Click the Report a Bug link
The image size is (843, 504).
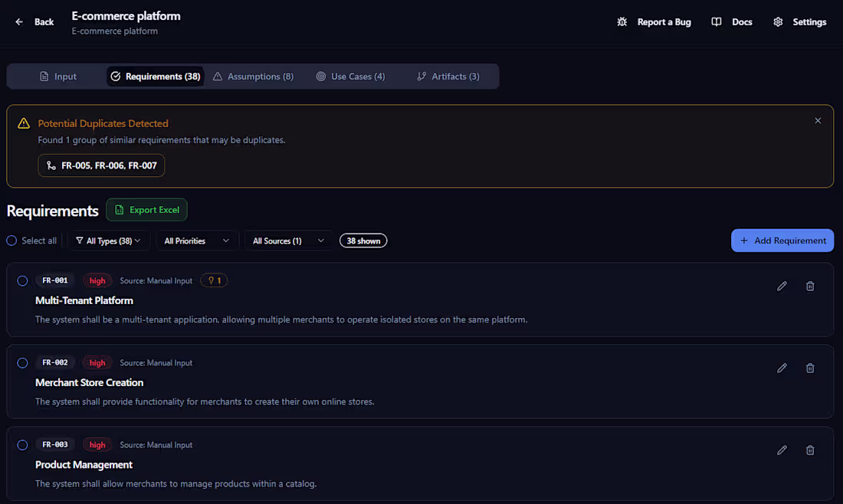tap(664, 22)
